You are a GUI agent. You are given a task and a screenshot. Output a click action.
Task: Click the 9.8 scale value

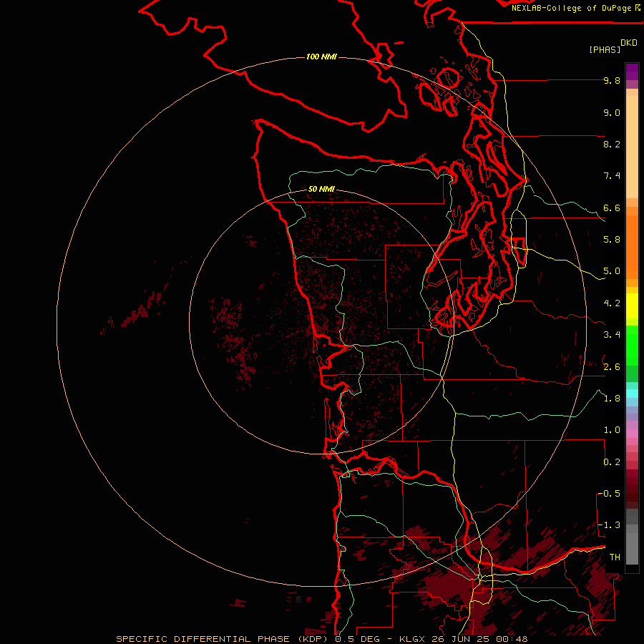(612, 80)
